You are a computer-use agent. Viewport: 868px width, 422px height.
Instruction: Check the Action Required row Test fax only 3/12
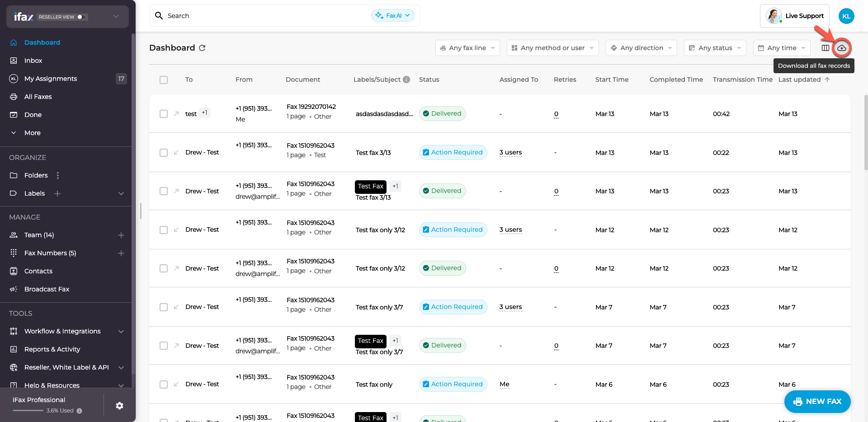pos(164,230)
